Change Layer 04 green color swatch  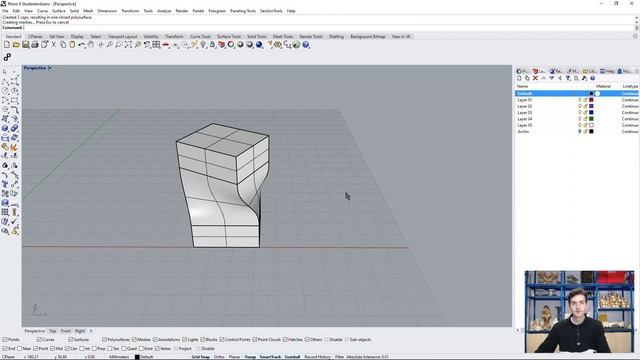pos(591,119)
